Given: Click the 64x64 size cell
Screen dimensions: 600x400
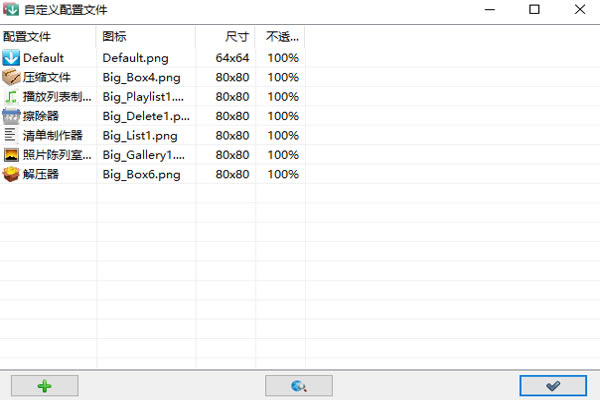Looking at the screenshot, I should tap(232, 58).
